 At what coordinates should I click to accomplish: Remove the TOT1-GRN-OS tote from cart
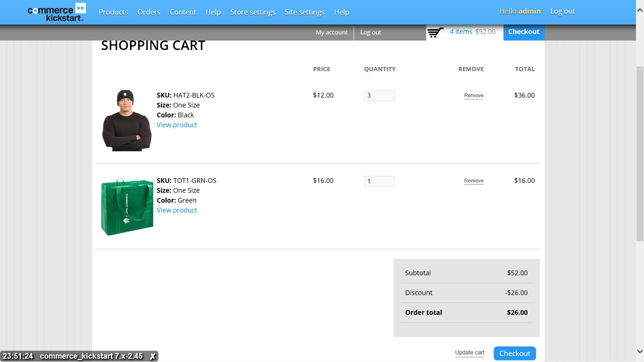(x=473, y=181)
